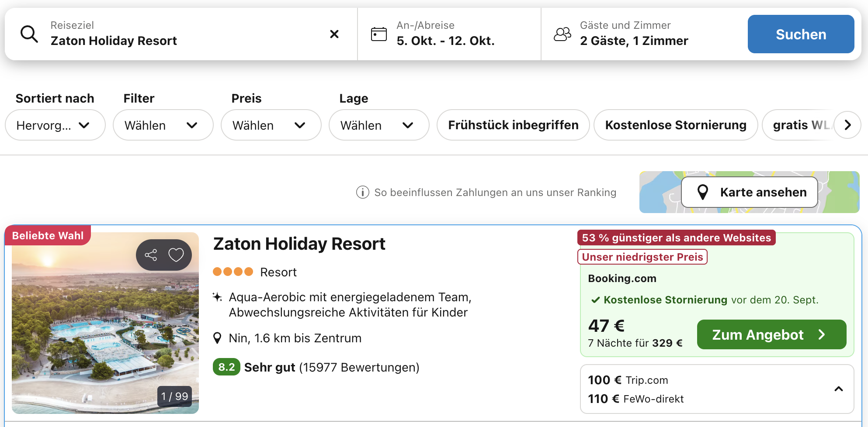Open the Lage dropdown
The width and height of the screenshot is (868, 427).
click(378, 125)
